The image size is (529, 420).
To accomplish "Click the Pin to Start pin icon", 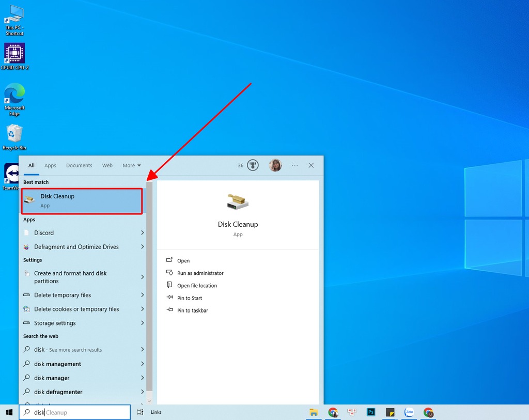I will (169, 298).
